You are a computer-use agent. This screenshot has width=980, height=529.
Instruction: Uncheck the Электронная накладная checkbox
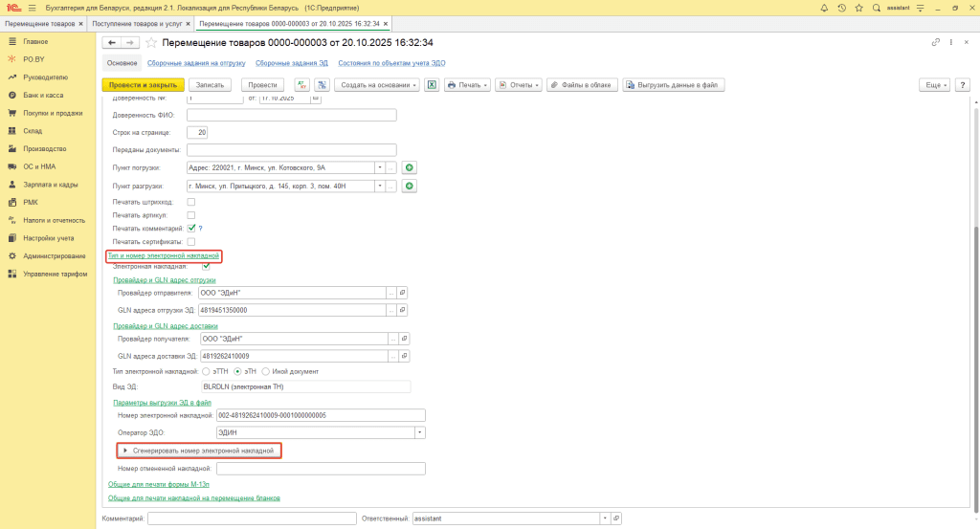(206, 266)
